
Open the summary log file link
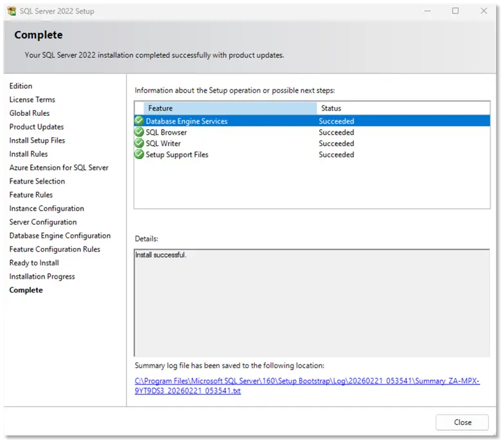pyautogui.click(x=307, y=386)
